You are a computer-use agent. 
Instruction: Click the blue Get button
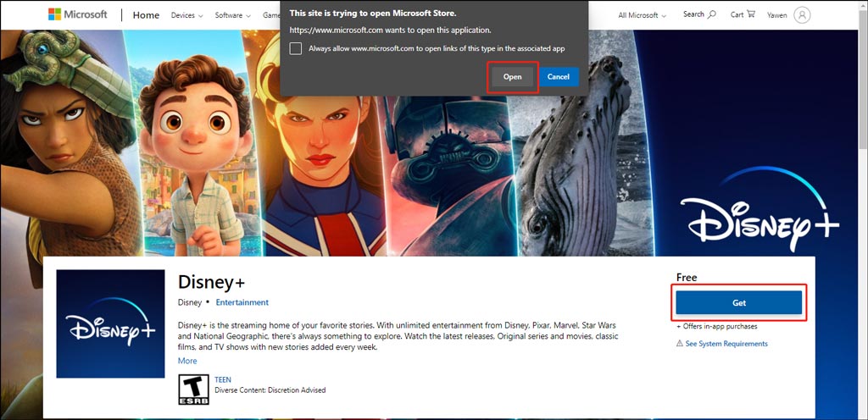738,302
